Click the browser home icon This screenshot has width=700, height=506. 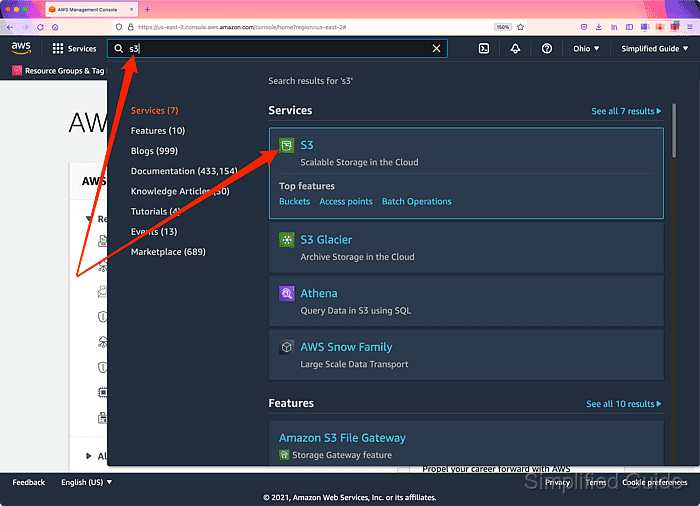tap(55, 27)
